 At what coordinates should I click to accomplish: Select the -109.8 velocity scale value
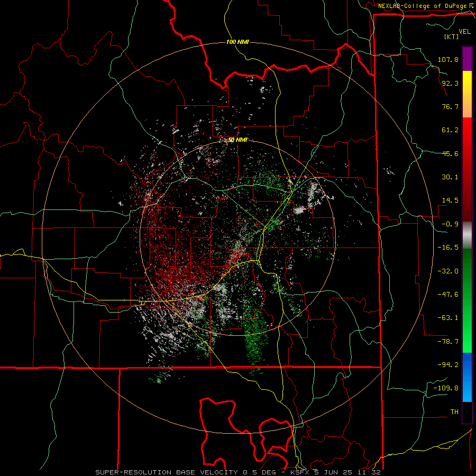point(446,388)
